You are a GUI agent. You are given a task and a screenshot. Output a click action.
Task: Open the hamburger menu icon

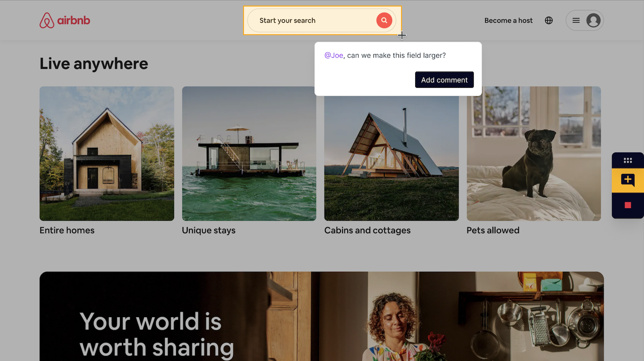(576, 21)
